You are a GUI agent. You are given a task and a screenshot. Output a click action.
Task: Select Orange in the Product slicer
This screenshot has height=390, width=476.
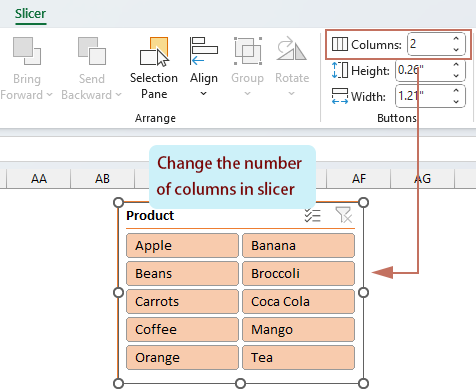(x=182, y=358)
